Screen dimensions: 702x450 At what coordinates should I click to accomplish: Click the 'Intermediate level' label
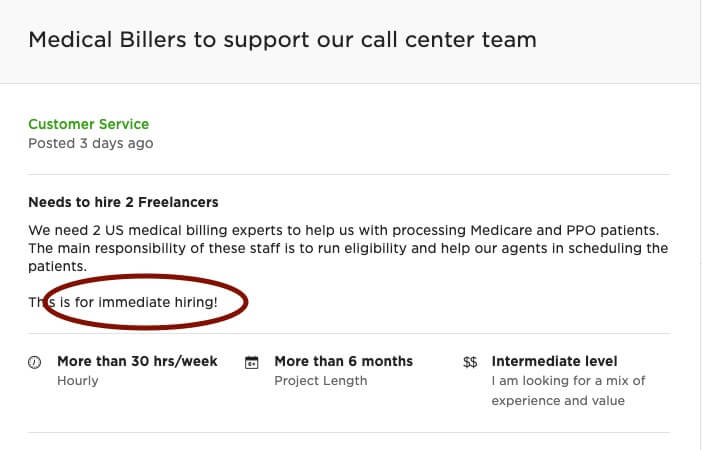pos(554,361)
